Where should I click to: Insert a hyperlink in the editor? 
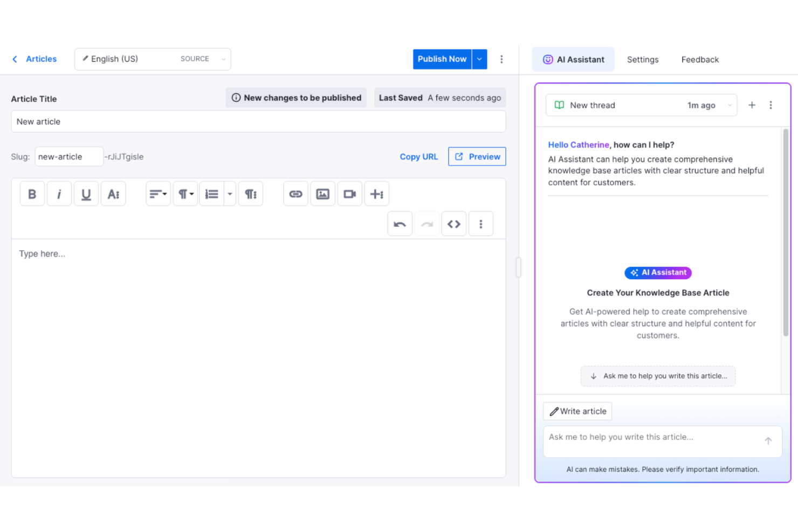[295, 194]
